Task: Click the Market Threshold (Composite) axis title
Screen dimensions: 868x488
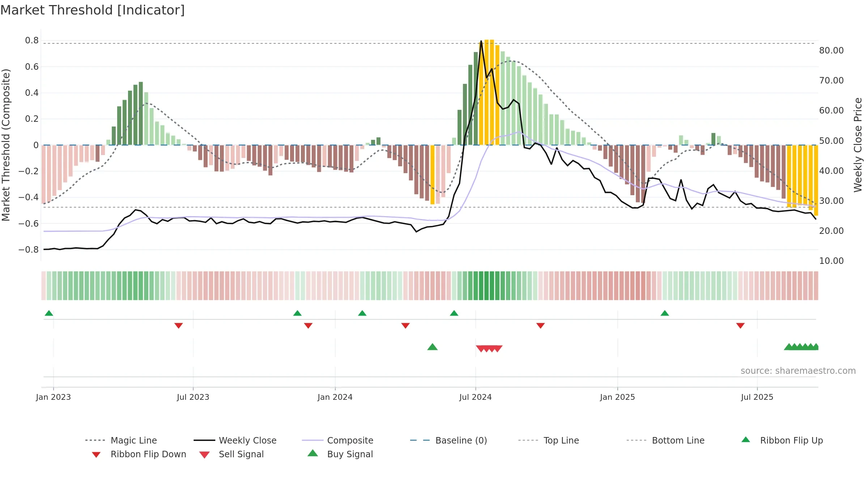Action: 6,145
